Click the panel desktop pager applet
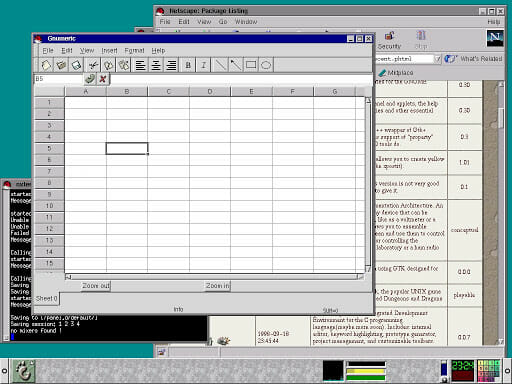Viewport: 512px width, 384px height. 489,370
